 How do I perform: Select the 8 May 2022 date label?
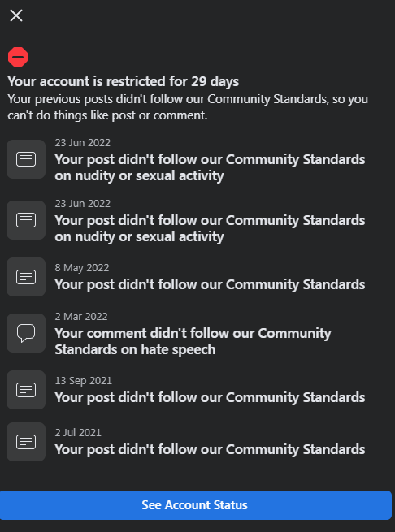(x=82, y=268)
